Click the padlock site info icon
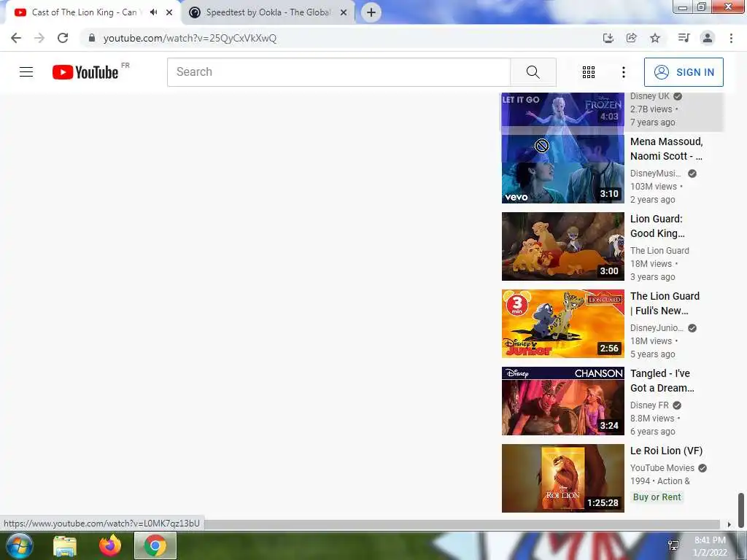Screen dimensions: 747x560 tap(92, 38)
